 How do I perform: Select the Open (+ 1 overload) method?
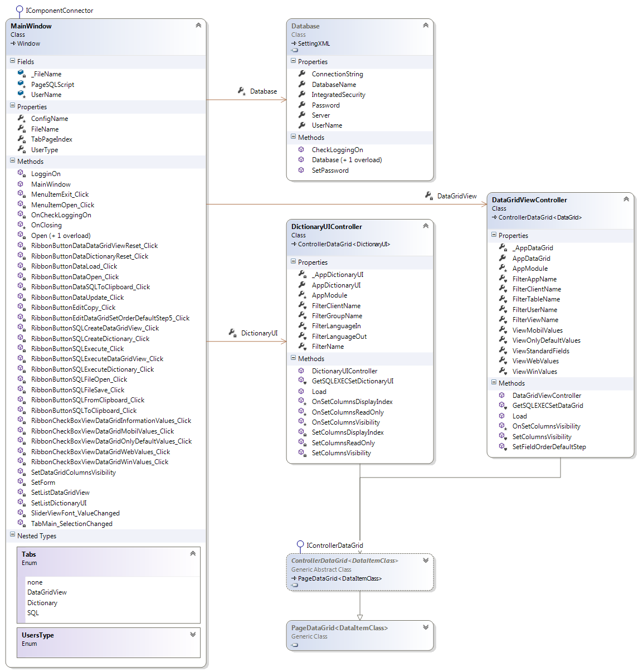tap(61, 236)
